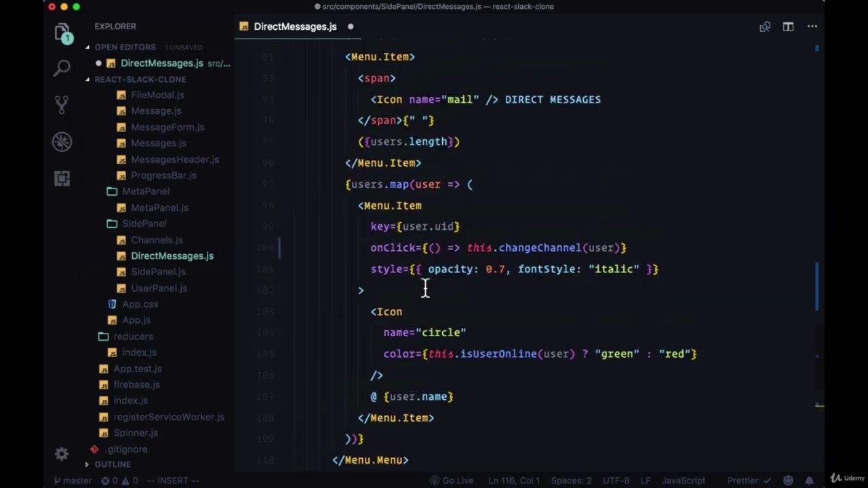Open Spinner.js file
This screenshot has width=868, height=488.
pos(136,433)
